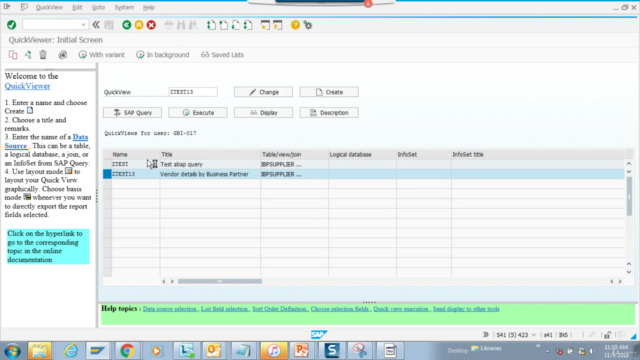The height and width of the screenshot is (360, 640).
Task: Click the Change button
Action: click(x=263, y=92)
